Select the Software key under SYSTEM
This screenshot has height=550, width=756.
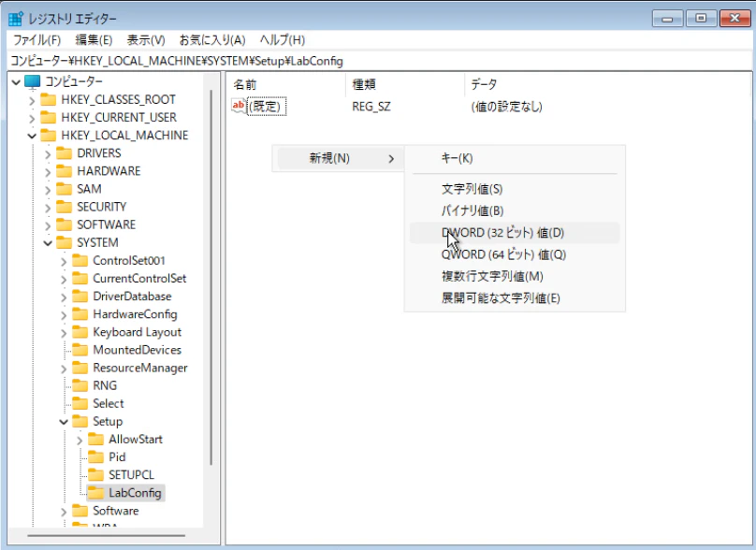point(115,511)
